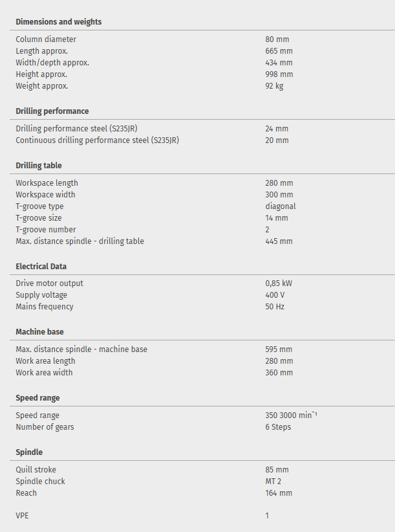Click the Electrical Data section heading
This screenshot has width=395, height=532.
[x=41, y=266]
